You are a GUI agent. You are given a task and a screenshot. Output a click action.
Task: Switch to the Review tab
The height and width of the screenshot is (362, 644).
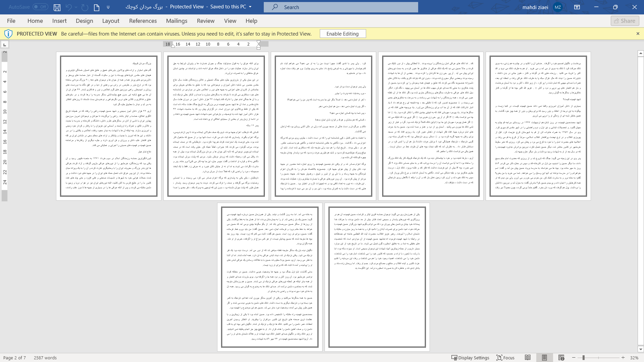point(206,21)
